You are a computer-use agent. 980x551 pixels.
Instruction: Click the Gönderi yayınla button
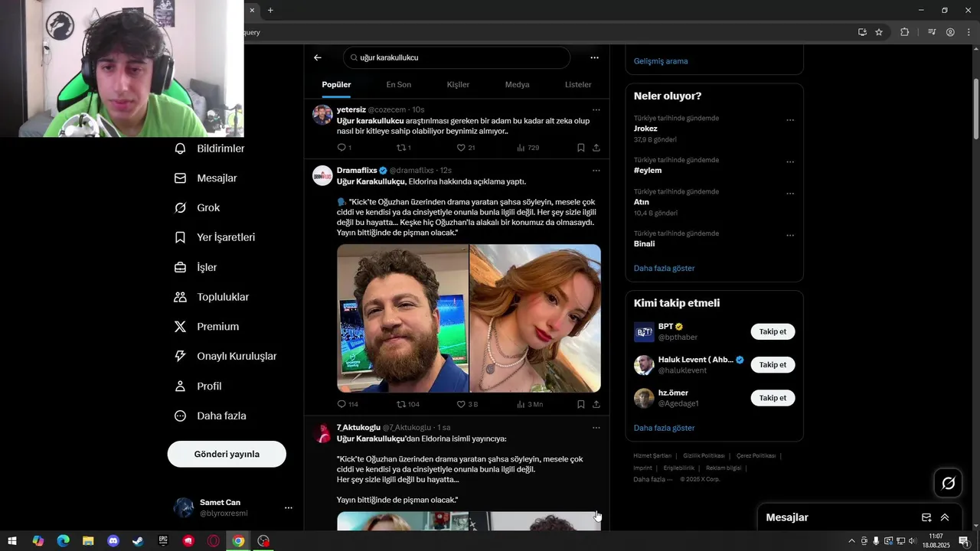(227, 454)
